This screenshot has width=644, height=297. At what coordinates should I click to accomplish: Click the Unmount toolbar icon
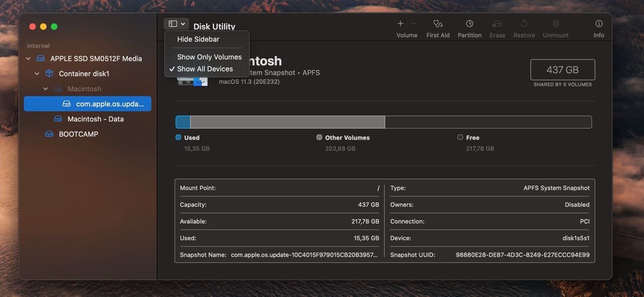pos(555,24)
